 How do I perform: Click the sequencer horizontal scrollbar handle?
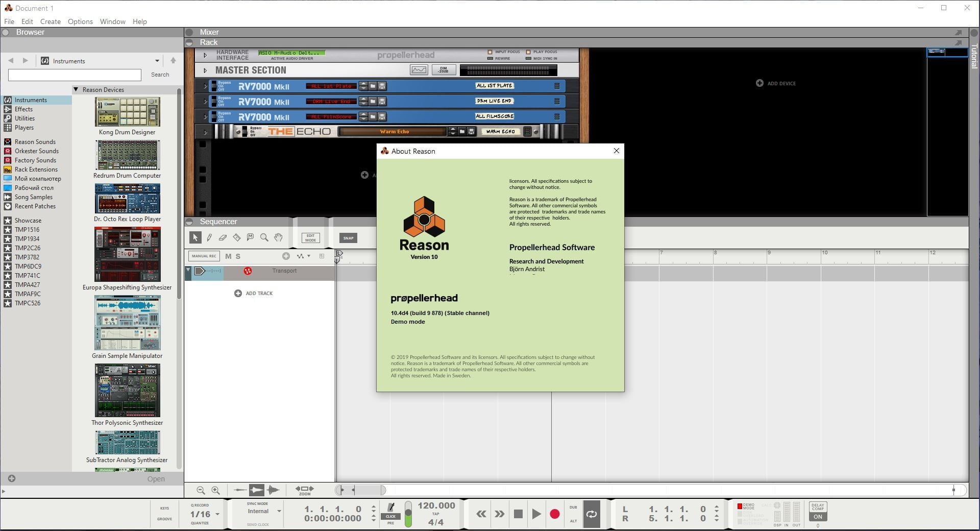point(360,490)
